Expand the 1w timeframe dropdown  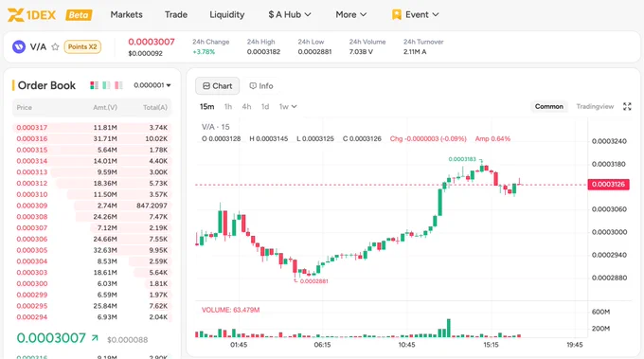[288, 107]
